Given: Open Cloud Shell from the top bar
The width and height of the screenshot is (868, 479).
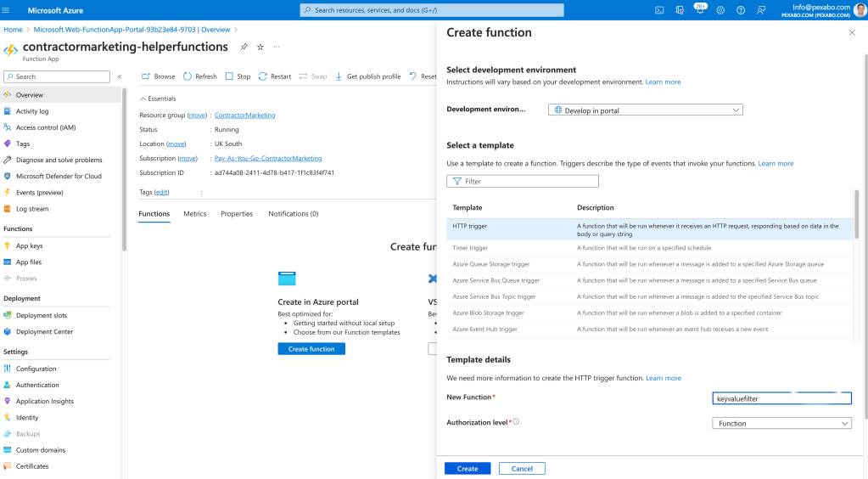Looking at the screenshot, I should [x=659, y=10].
